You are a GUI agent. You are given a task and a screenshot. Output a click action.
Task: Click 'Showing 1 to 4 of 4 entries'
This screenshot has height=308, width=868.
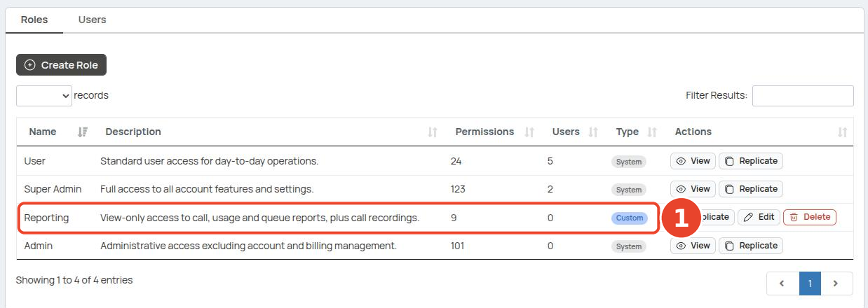[x=74, y=280]
